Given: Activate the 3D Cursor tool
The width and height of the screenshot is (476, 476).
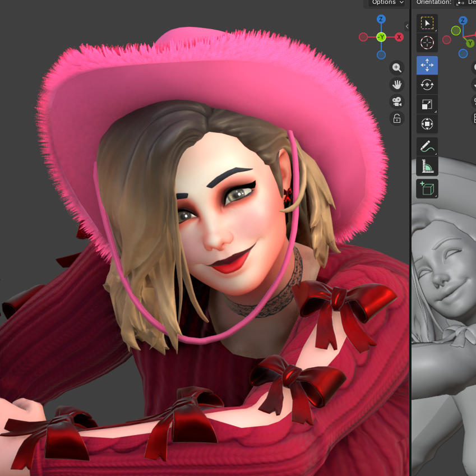Looking at the screenshot, I should pos(427,43).
